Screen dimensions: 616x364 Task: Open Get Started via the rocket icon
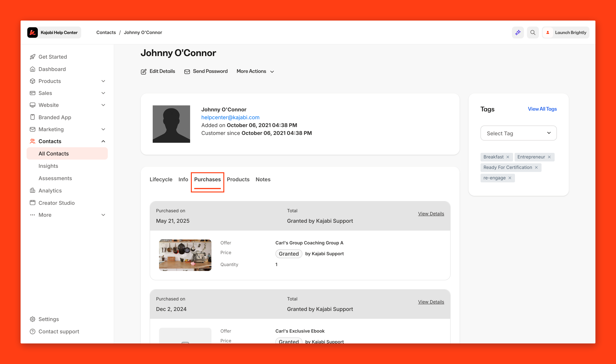click(x=32, y=57)
